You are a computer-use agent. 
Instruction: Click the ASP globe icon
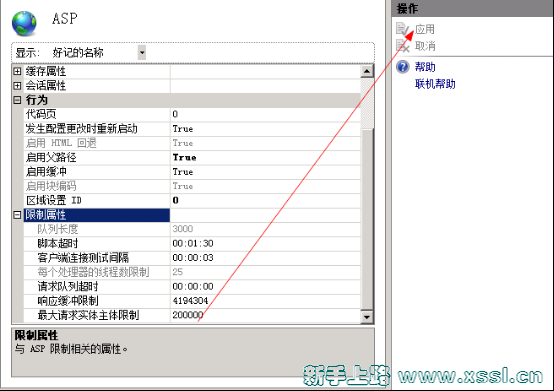click(x=24, y=23)
